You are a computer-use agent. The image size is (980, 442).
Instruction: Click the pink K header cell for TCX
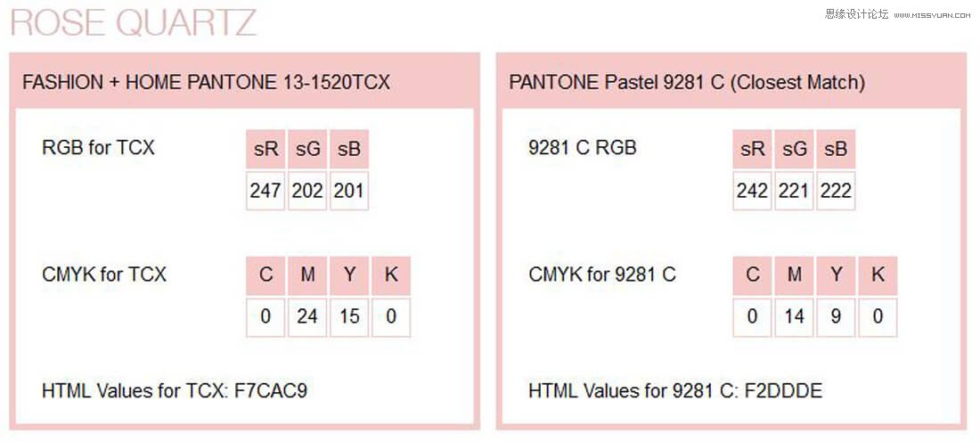pyautogui.click(x=391, y=275)
